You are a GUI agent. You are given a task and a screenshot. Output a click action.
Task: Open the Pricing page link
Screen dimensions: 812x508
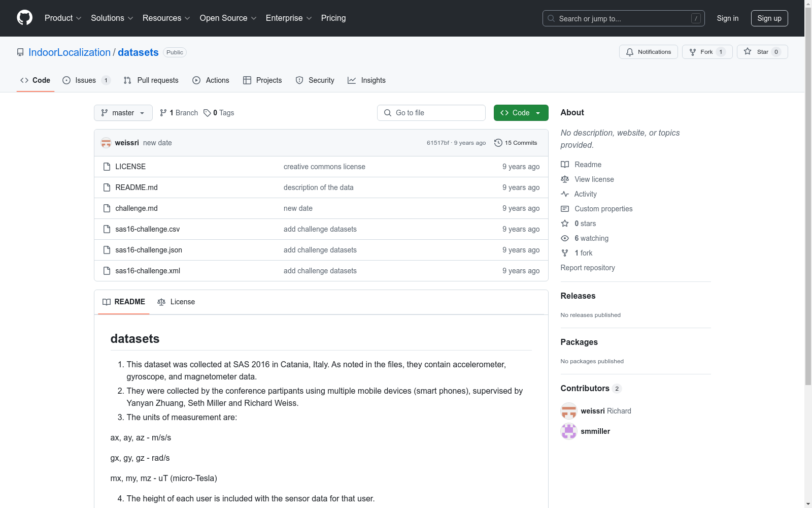[x=333, y=18]
